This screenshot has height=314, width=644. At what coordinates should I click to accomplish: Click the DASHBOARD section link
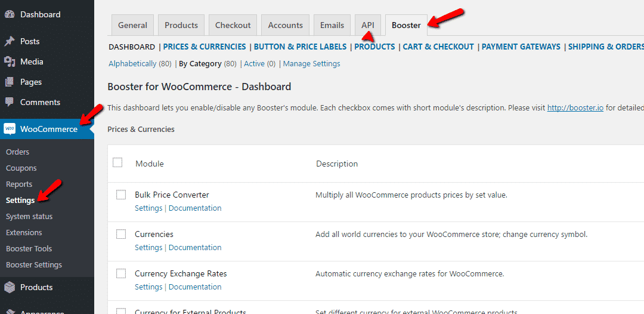click(132, 47)
